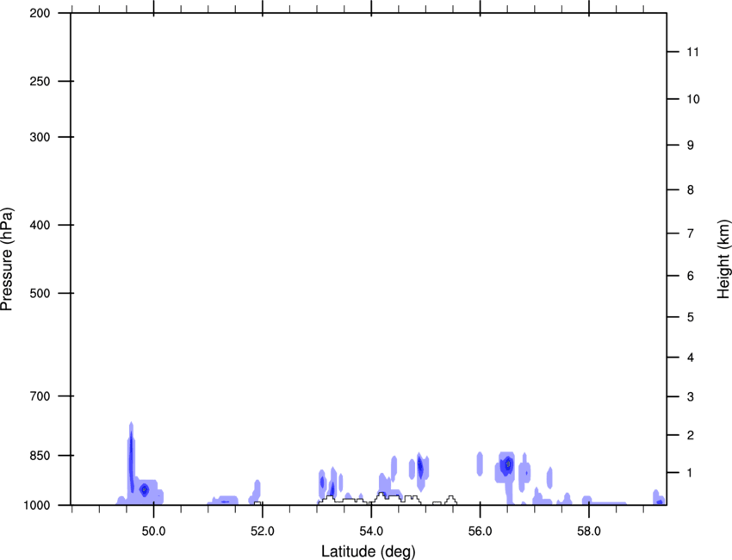Viewport: 732px width, 560px height.
Task: Click the 11 km height label
Action: (x=692, y=52)
